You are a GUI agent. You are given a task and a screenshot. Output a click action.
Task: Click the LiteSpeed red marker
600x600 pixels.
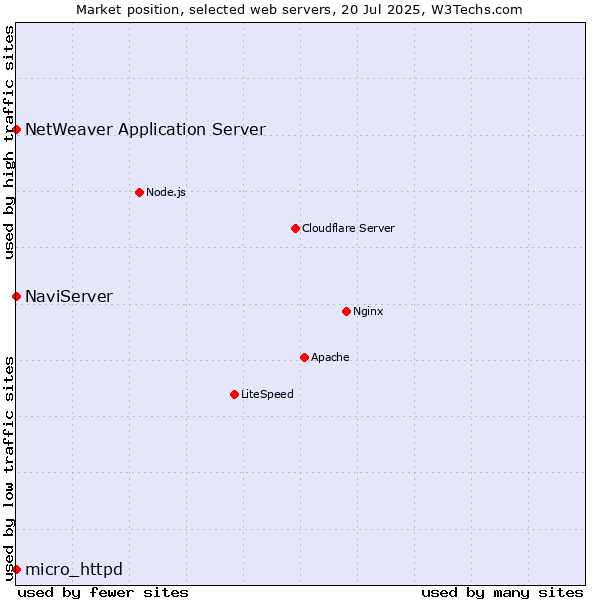pyautogui.click(x=235, y=394)
